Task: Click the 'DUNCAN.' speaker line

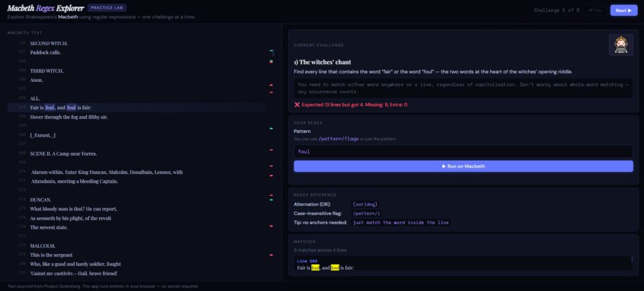Action: (40, 200)
